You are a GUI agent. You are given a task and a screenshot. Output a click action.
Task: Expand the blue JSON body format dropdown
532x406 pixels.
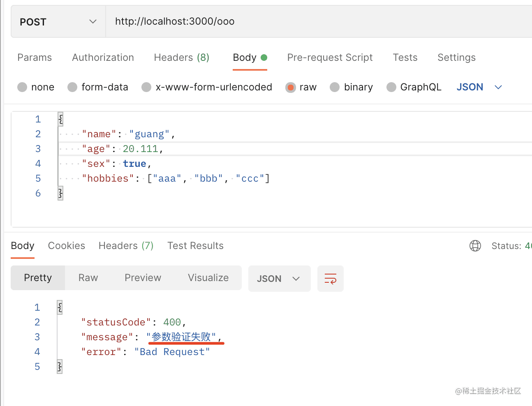tap(479, 87)
